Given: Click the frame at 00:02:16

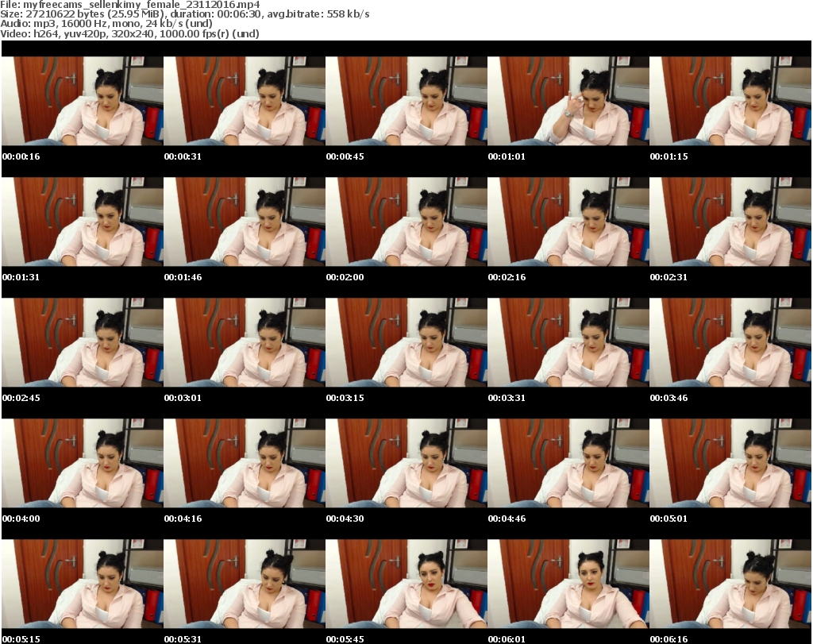Looking at the screenshot, I should [x=568, y=222].
